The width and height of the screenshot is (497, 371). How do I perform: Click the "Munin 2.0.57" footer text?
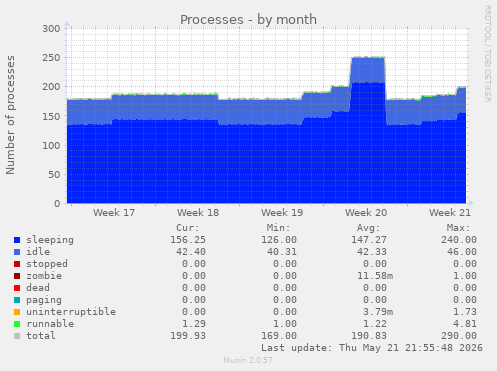tap(248, 360)
